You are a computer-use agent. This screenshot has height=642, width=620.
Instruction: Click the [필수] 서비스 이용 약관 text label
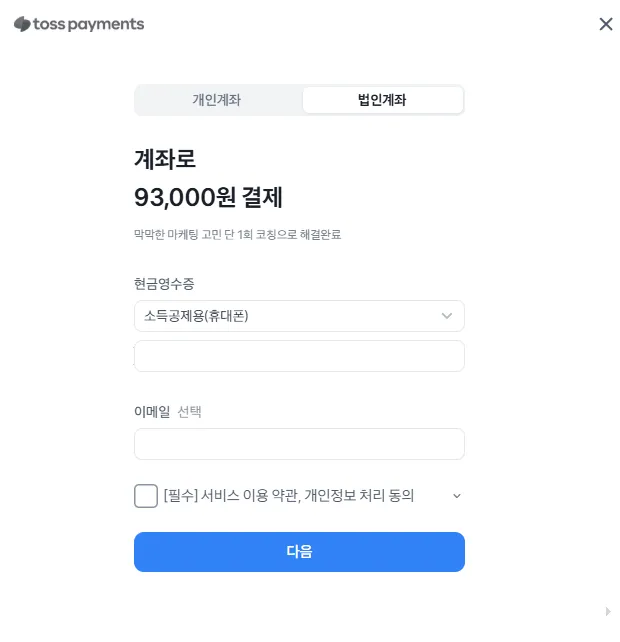[289, 496]
